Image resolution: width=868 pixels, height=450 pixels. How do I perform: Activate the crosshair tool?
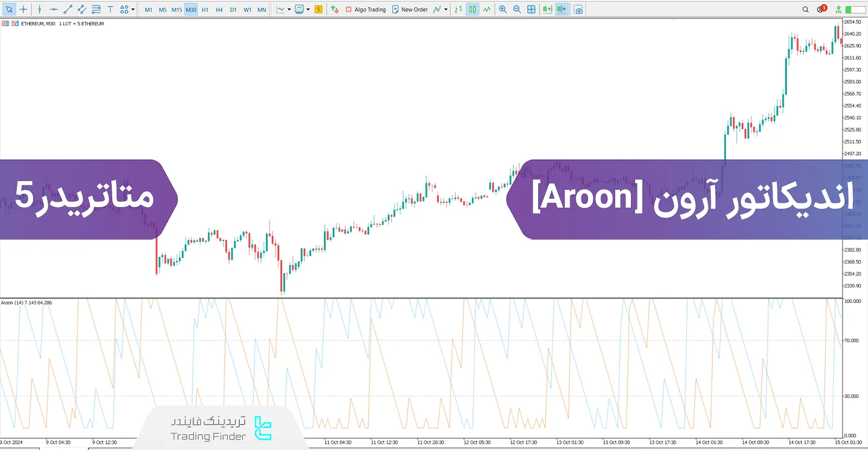(x=23, y=9)
